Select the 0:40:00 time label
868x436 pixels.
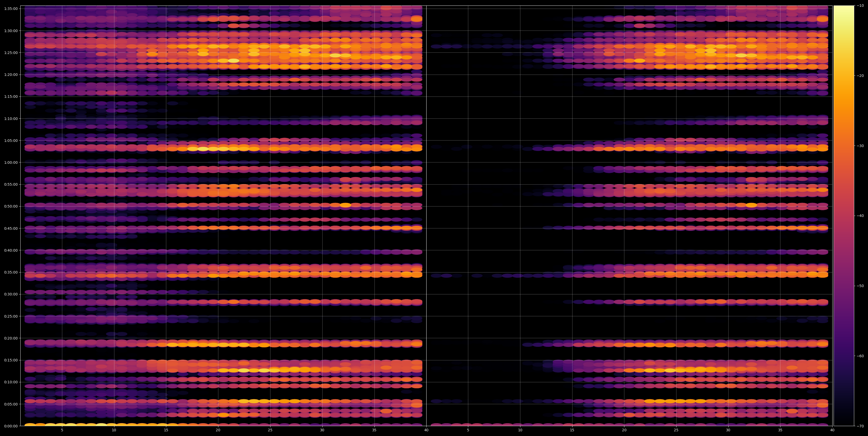coord(11,250)
